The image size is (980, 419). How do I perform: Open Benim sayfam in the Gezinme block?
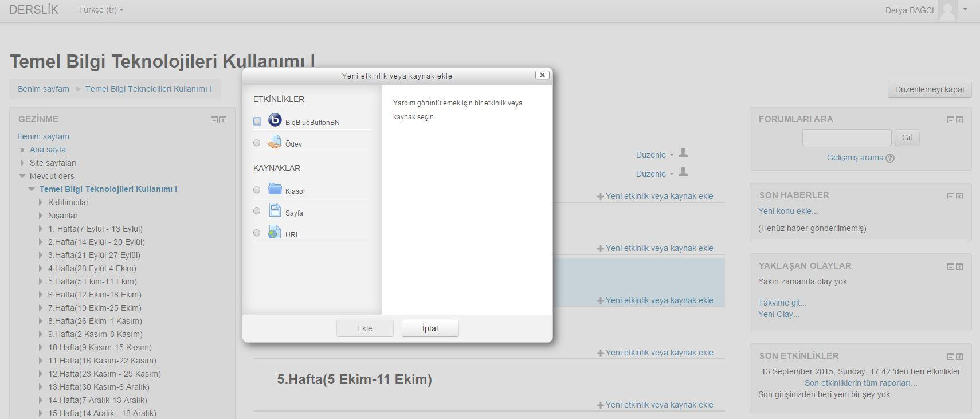pos(44,136)
